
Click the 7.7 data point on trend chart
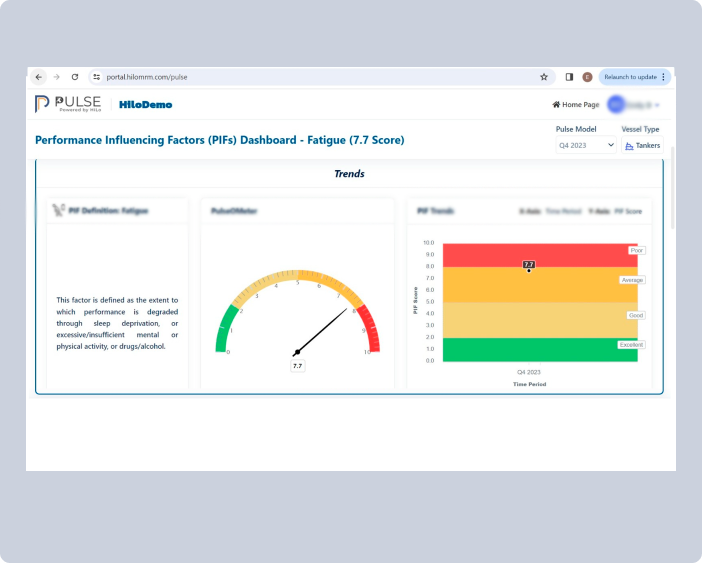click(x=529, y=270)
